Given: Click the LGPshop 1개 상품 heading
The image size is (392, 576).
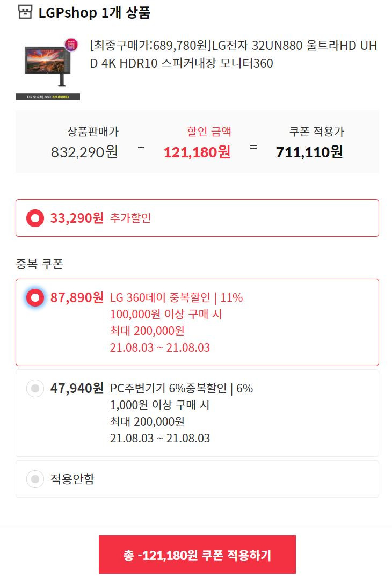Looking at the screenshot, I should [x=95, y=12].
